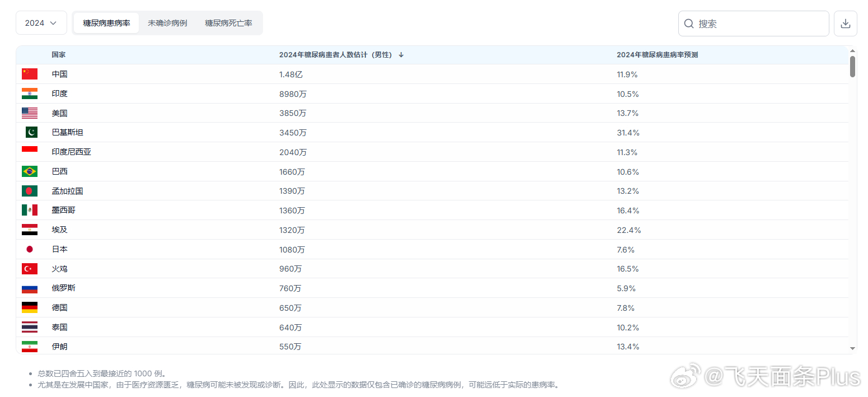
Task: Click the United States flag icon
Action: pyautogui.click(x=30, y=113)
